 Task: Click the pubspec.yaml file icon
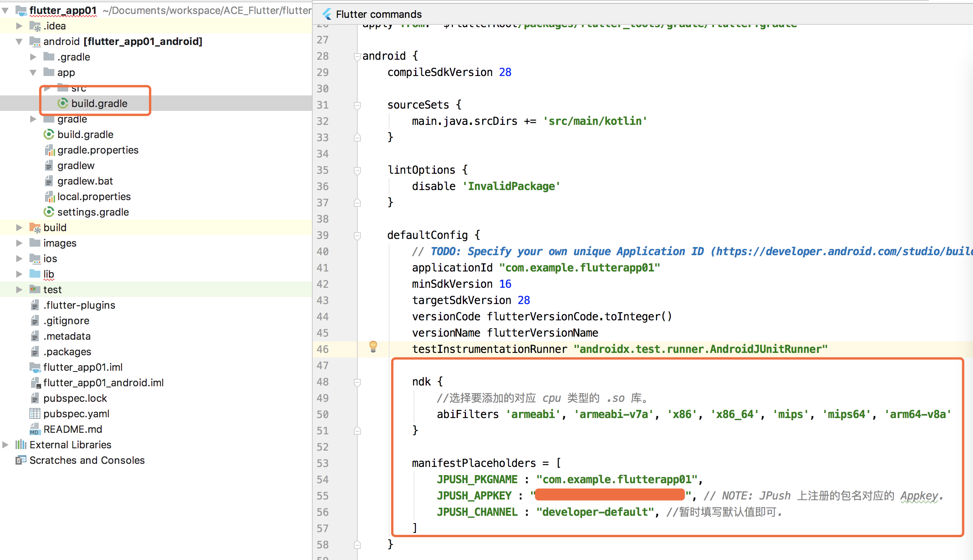[35, 414]
